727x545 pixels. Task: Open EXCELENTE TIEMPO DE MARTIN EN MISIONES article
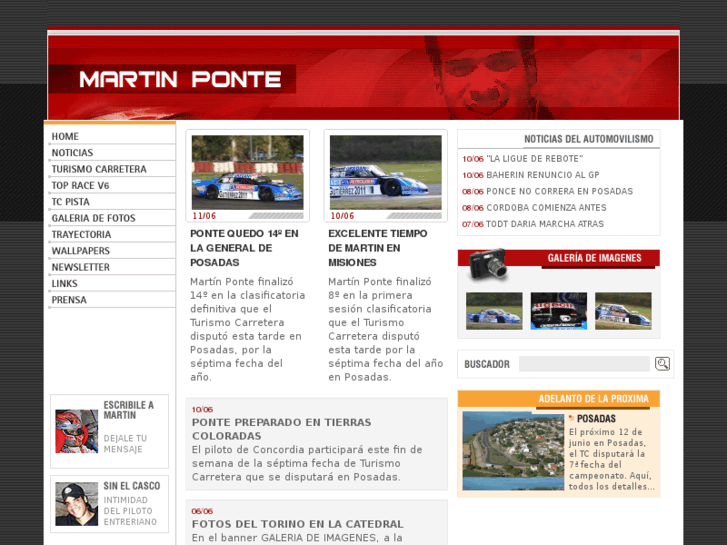click(x=378, y=248)
